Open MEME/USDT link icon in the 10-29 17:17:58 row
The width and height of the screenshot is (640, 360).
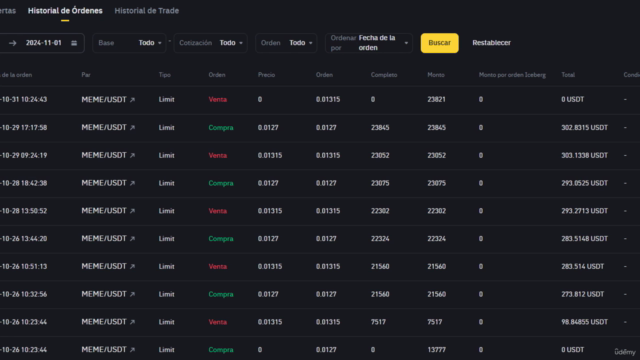pos(132,128)
